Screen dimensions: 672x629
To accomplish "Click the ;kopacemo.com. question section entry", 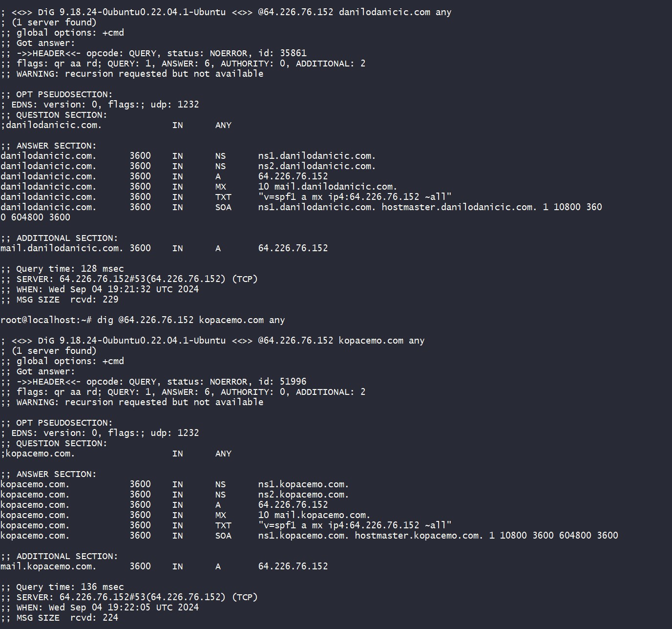I will point(38,454).
